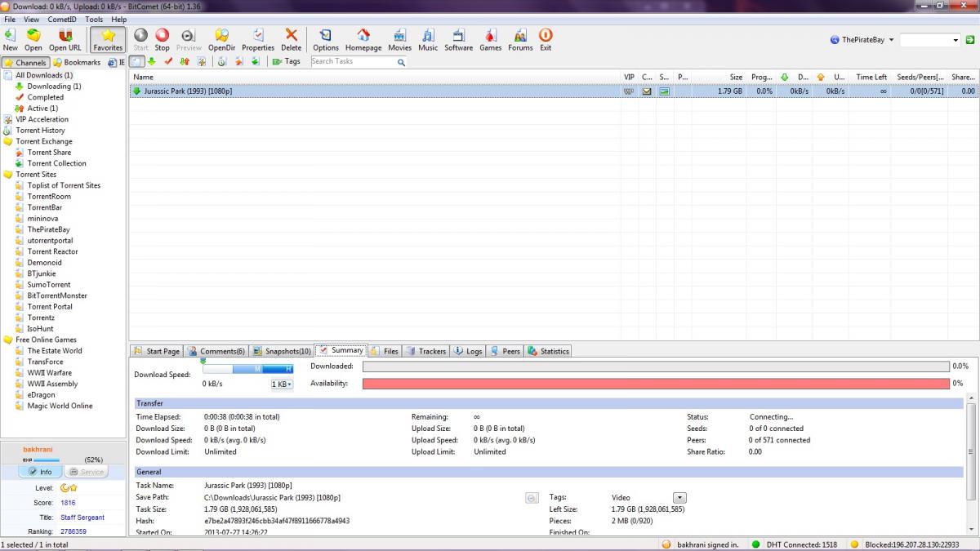Click the Jurassic Park comments envelope icon
Screen dimensions: 980x551
[x=647, y=91]
